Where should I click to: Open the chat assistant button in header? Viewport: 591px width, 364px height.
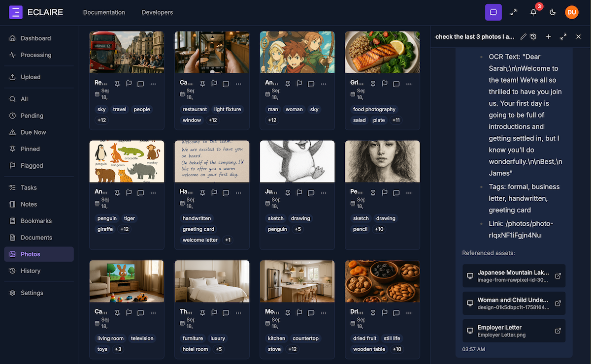(x=493, y=12)
